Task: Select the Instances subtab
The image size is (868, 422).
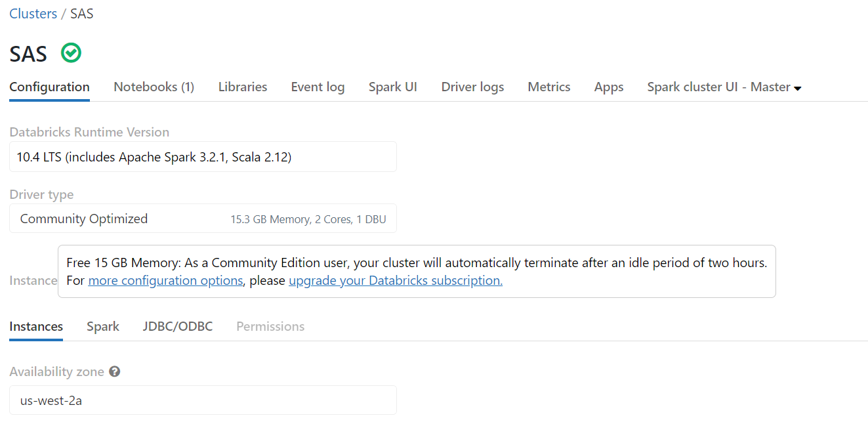Action: 36,326
